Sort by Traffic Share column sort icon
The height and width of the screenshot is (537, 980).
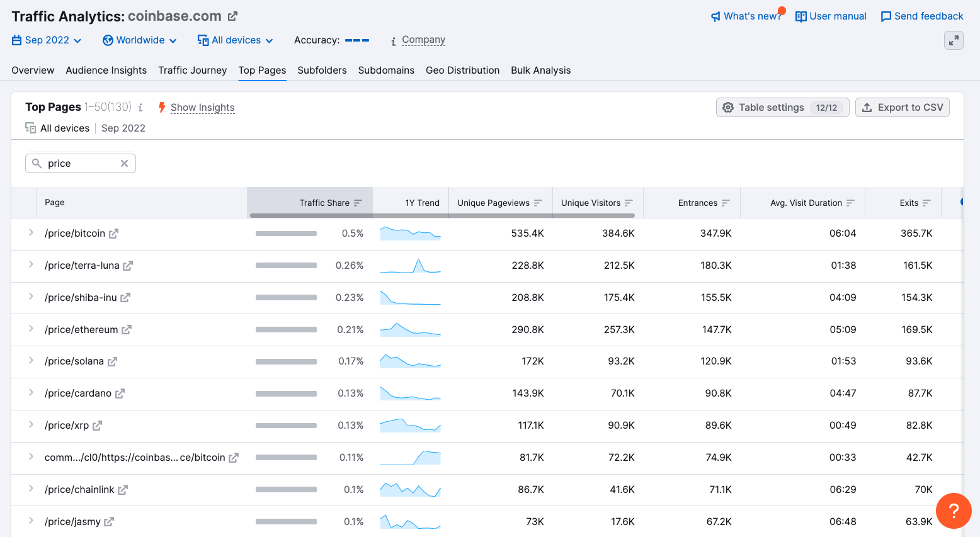[x=358, y=203]
